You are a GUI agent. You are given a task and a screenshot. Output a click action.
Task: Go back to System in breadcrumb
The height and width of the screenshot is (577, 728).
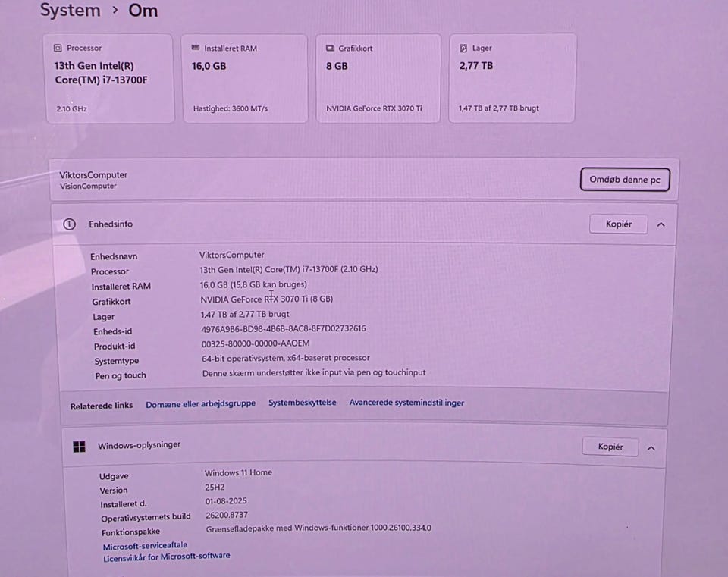[x=70, y=10]
